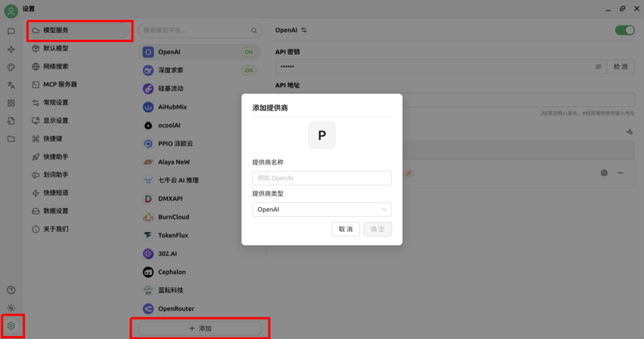The image size is (644, 339).
Task: Open 显示设置 settings section
Action: (x=79, y=120)
